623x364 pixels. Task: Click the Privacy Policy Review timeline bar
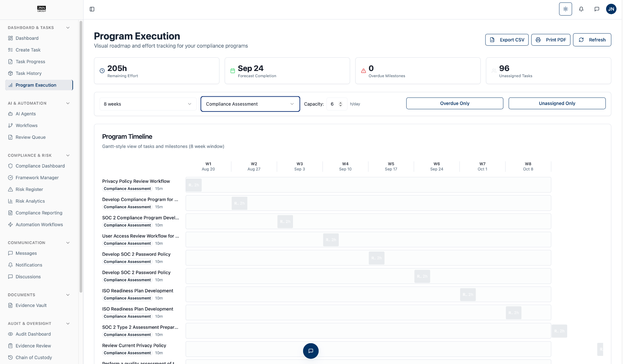(194, 185)
